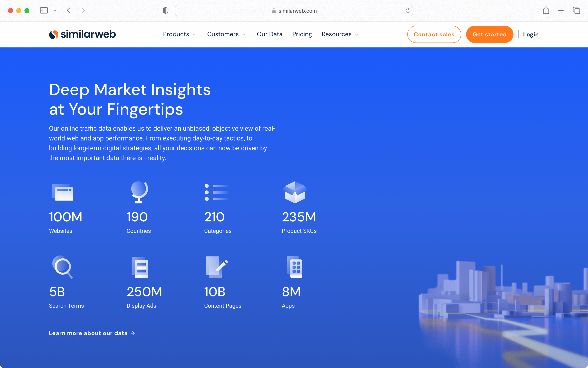
Task: Click the 250M statistic value
Action: 144,292
